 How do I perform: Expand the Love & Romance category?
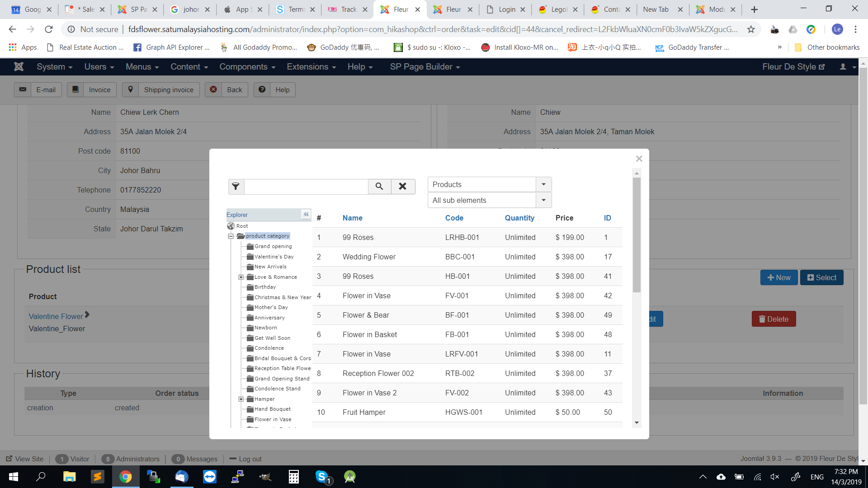pyautogui.click(x=241, y=277)
